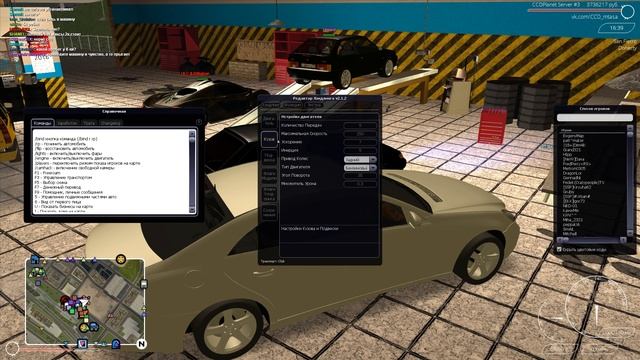
Task: Select player Hipp in player list
Action: (567, 154)
